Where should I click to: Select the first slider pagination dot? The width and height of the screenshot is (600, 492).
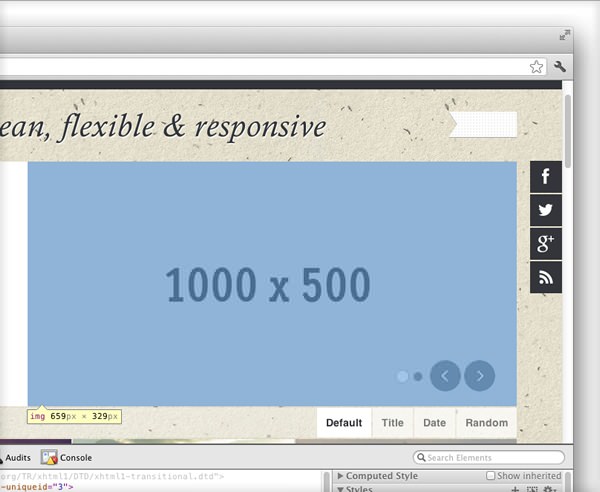tap(402, 376)
